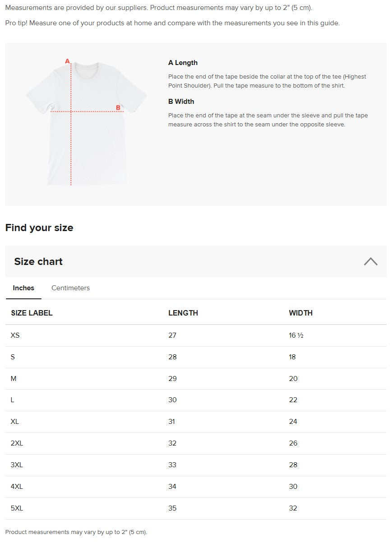392x548 pixels.
Task: Click the LENGTH column header
Action: point(183,313)
